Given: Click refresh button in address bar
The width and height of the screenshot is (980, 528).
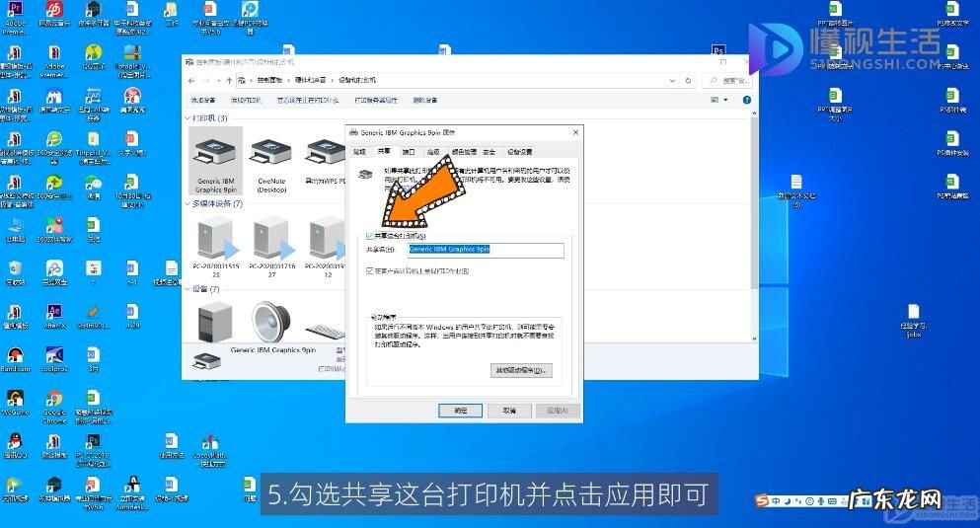Looking at the screenshot, I should [688, 81].
